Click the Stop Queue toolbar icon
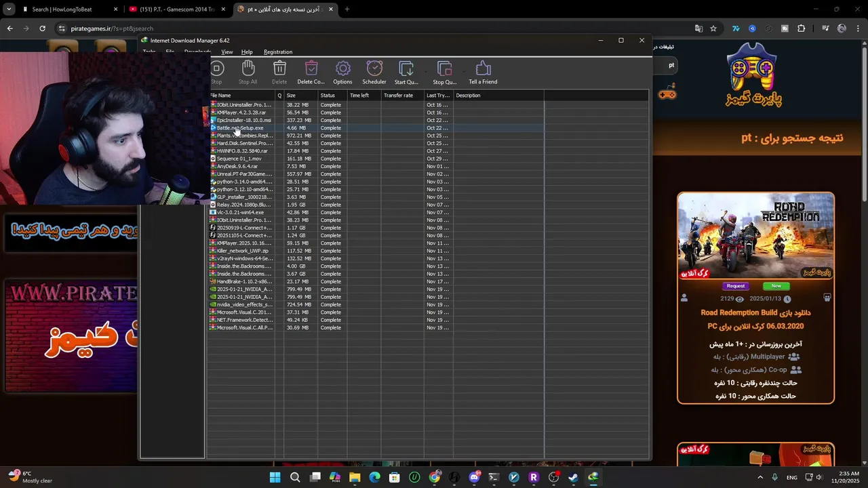This screenshot has height=488, width=868. point(444,72)
